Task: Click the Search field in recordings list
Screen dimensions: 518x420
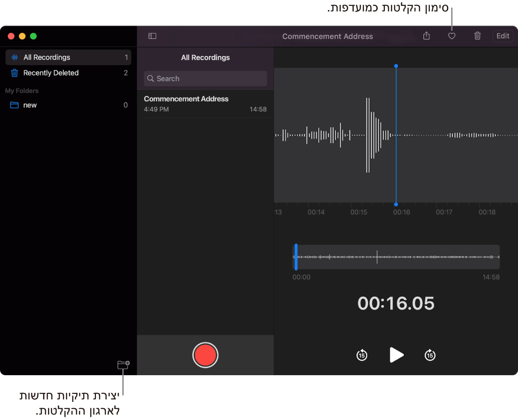Action: [x=205, y=79]
